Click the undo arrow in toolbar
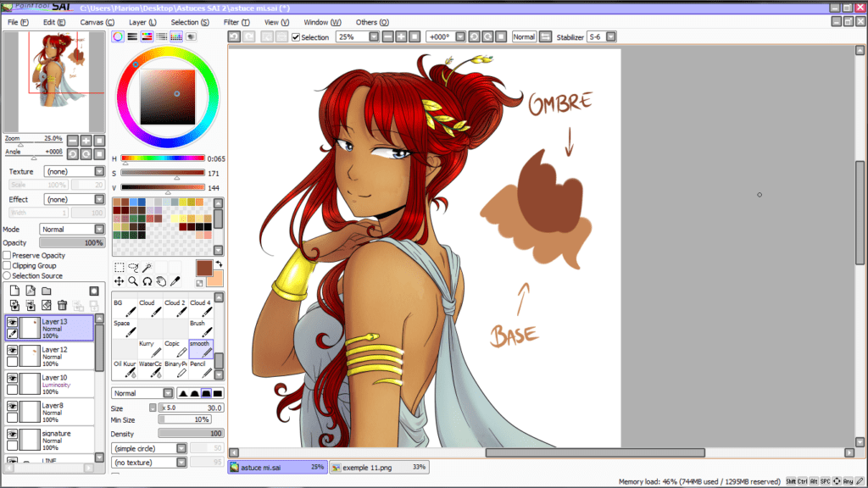868x488 pixels. [234, 36]
